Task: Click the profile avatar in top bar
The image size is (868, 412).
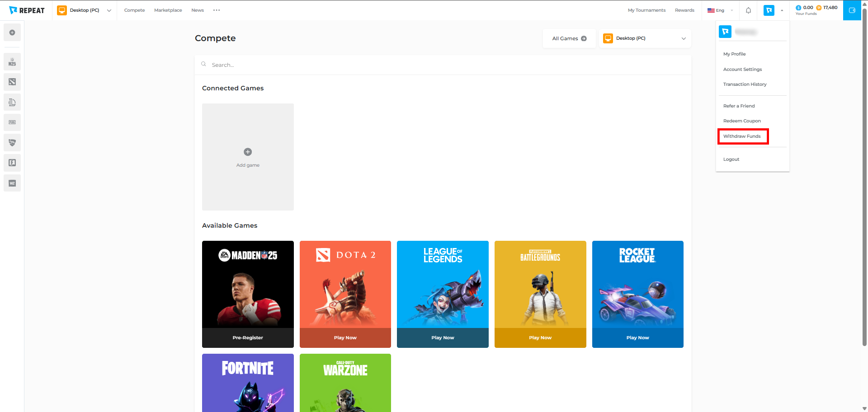Action: pyautogui.click(x=769, y=10)
